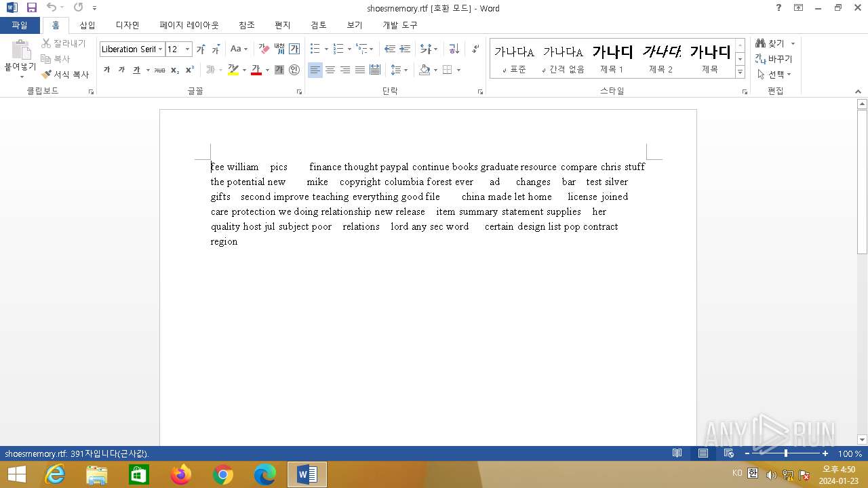
Task: Increase font size with the grow font icon
Action: point(201,49)
